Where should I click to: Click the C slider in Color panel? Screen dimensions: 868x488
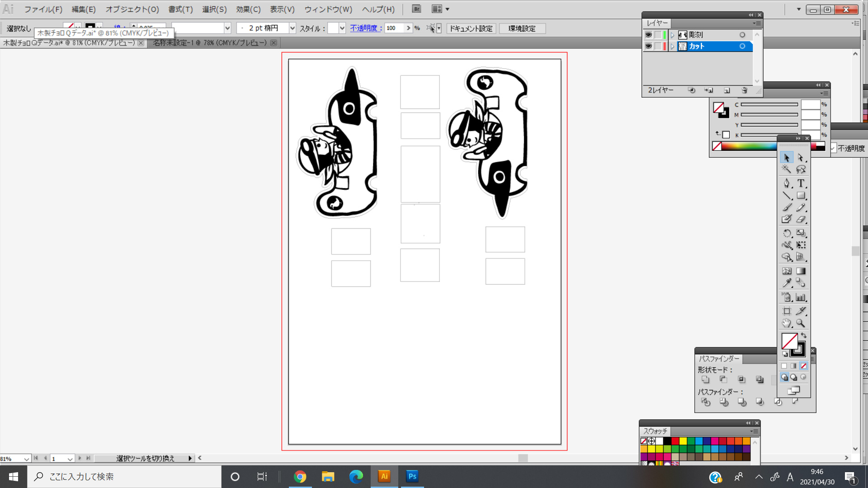pos(769,104)
